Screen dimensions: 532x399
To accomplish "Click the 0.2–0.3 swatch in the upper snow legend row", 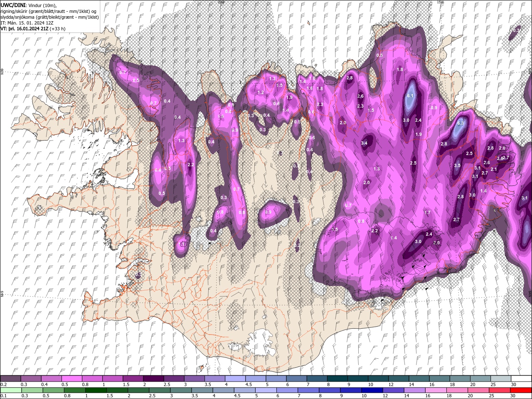I will coord(11,379).
